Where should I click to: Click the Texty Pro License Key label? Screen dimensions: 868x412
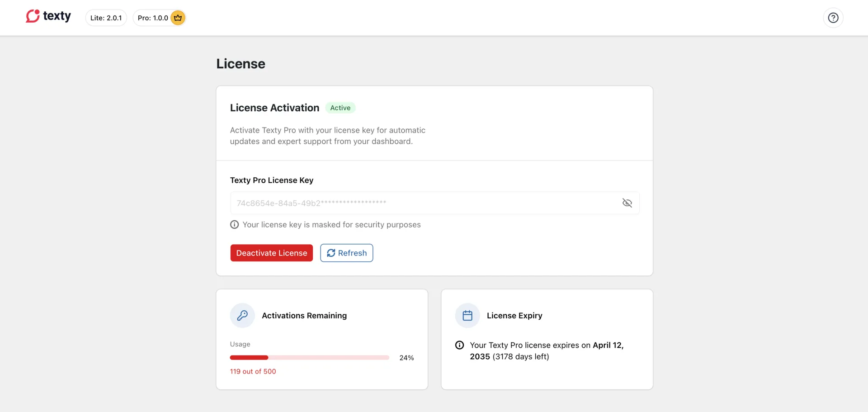click(271, 180)
